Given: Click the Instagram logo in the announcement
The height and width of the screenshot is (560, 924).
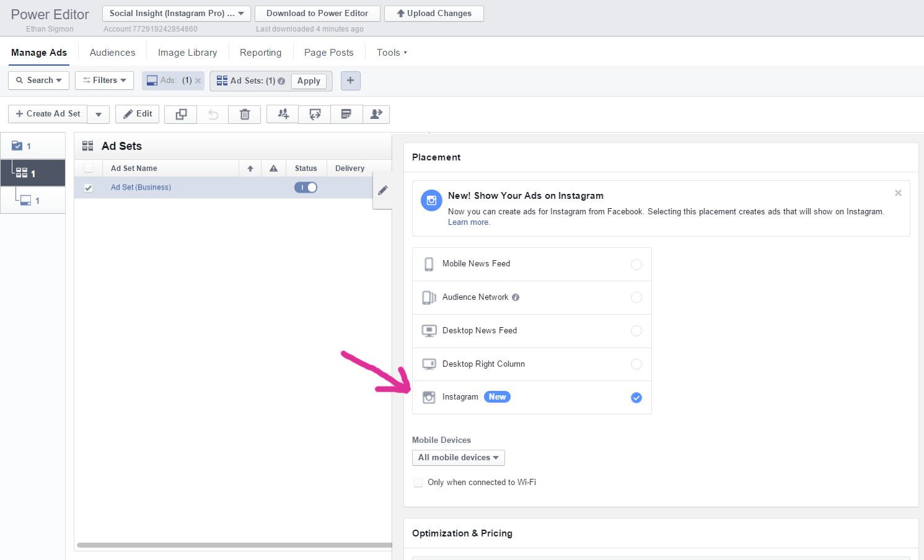Looking at the screenshot, I should click(x=431, y=201).
